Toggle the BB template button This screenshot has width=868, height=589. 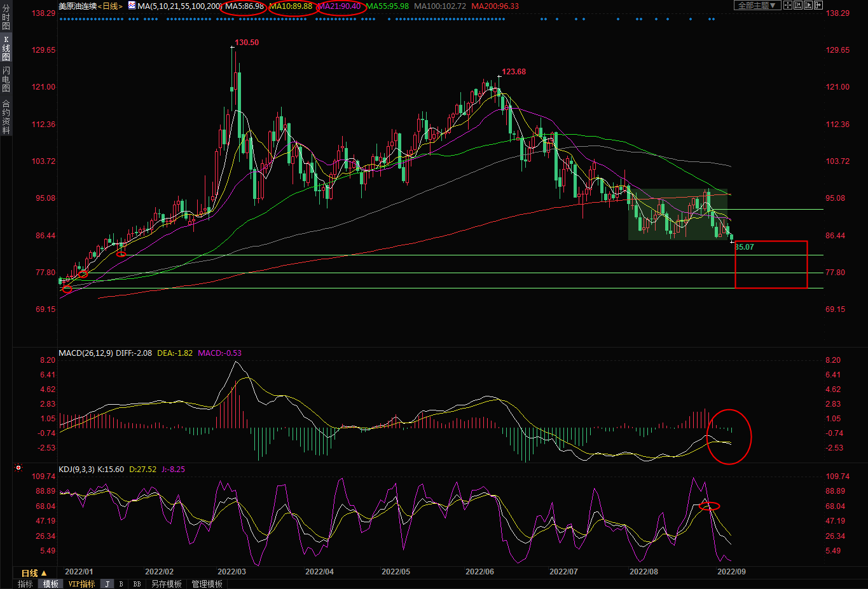point(137,584)
